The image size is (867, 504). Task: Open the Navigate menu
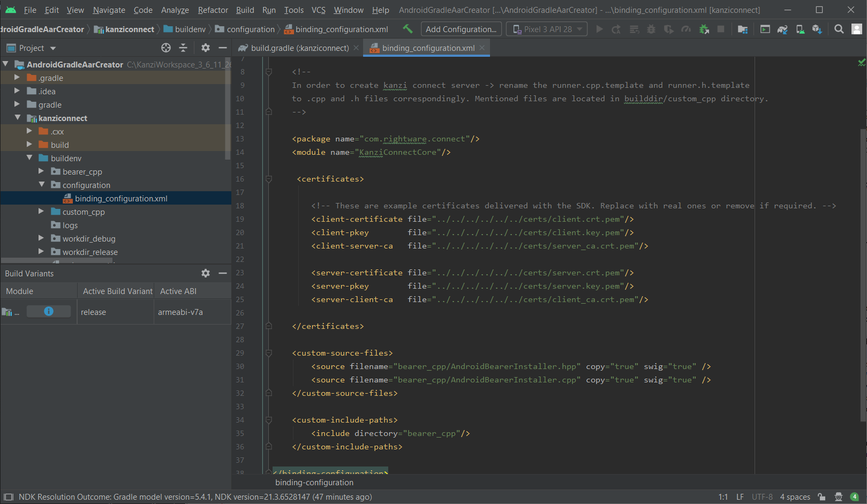(109, 10)
